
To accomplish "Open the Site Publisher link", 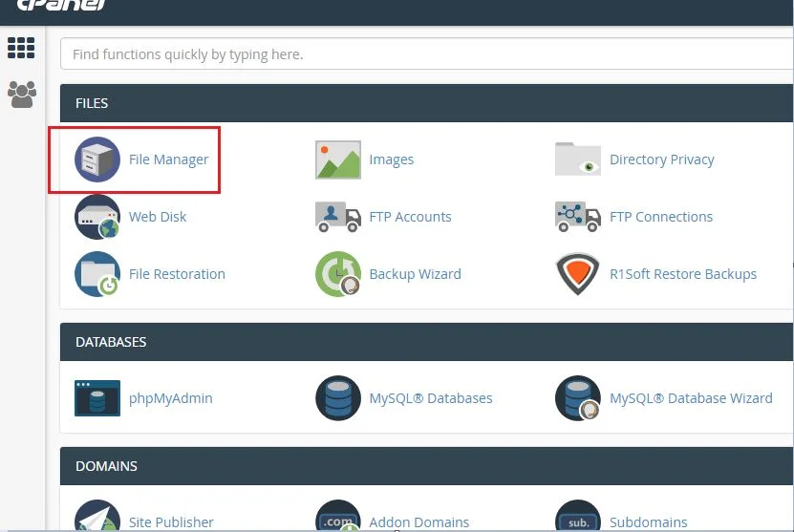I will click(x=171, y=521).
